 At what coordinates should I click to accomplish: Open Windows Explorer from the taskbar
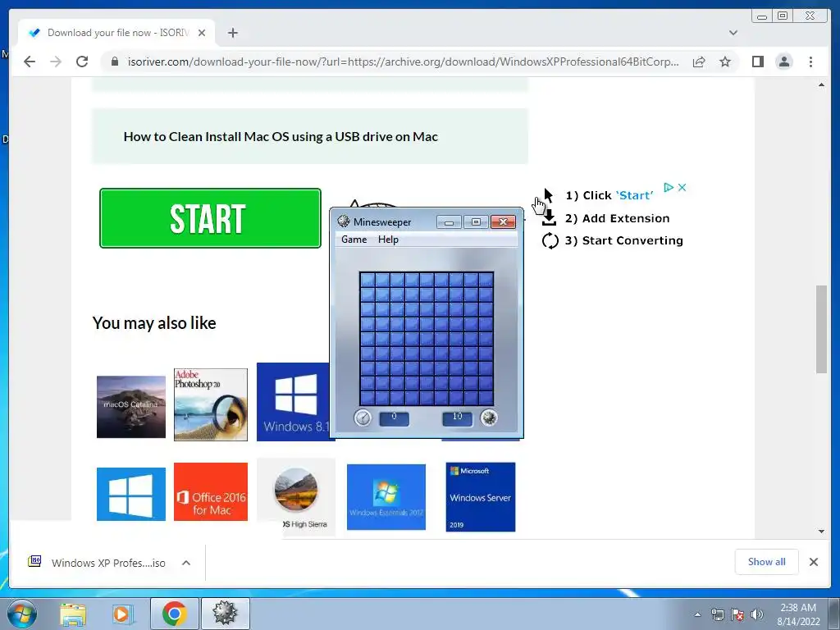tap(73, 614)
